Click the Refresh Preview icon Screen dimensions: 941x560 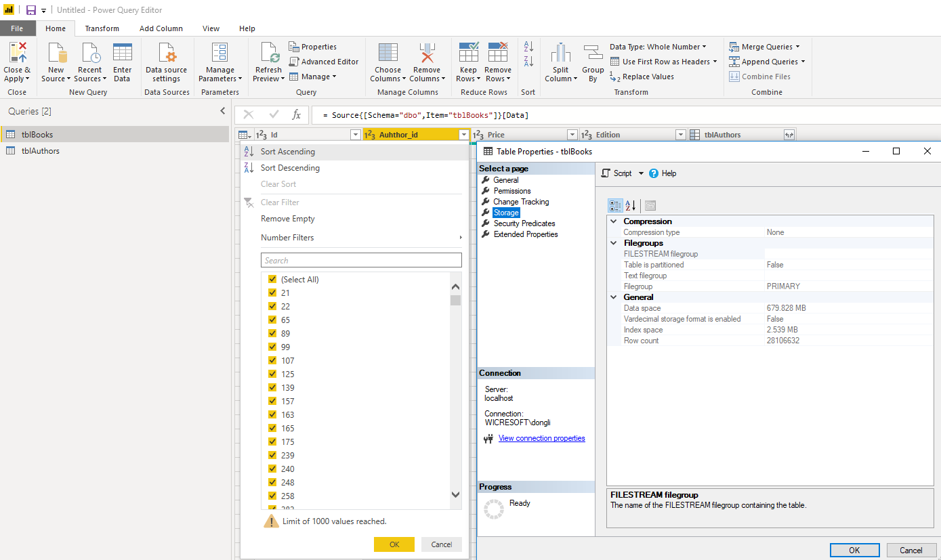pyautogui.click(x=268, y=53)
